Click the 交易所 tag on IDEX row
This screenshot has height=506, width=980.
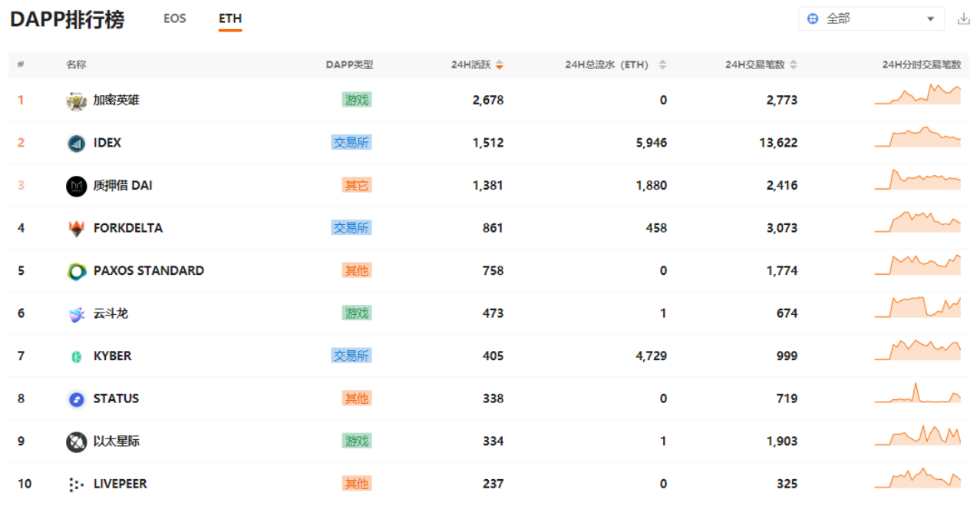(x=351, y=143)
